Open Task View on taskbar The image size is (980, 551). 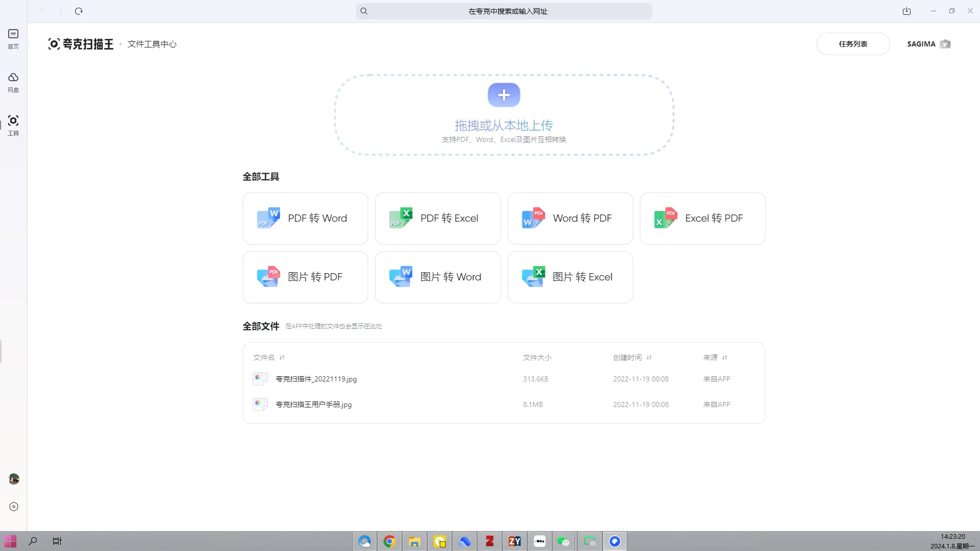click(57, 541)
